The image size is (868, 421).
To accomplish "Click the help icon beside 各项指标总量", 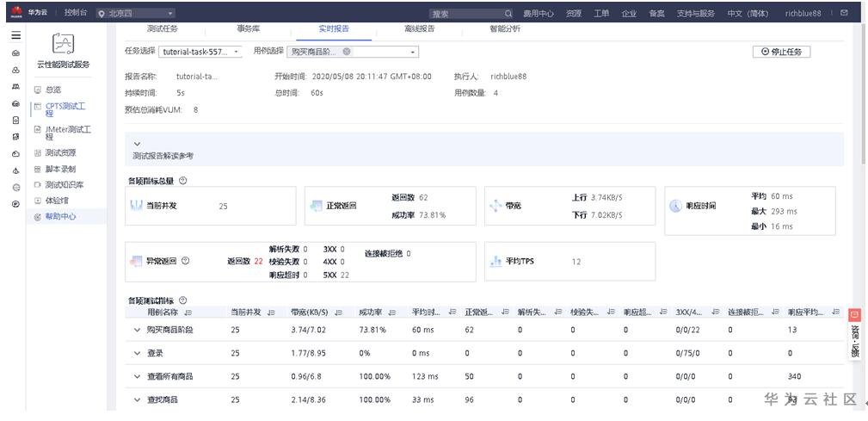I will tap(182, 180).
